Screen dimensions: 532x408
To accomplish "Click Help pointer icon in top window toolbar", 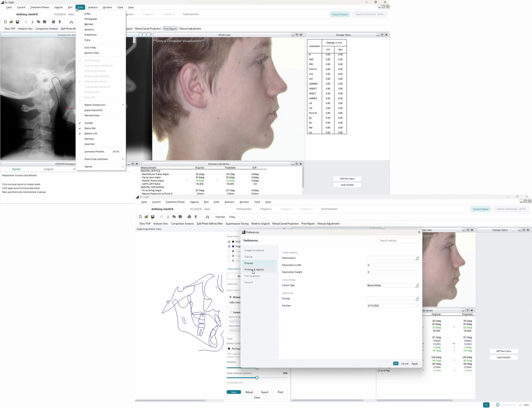I will tap(60, 22).
